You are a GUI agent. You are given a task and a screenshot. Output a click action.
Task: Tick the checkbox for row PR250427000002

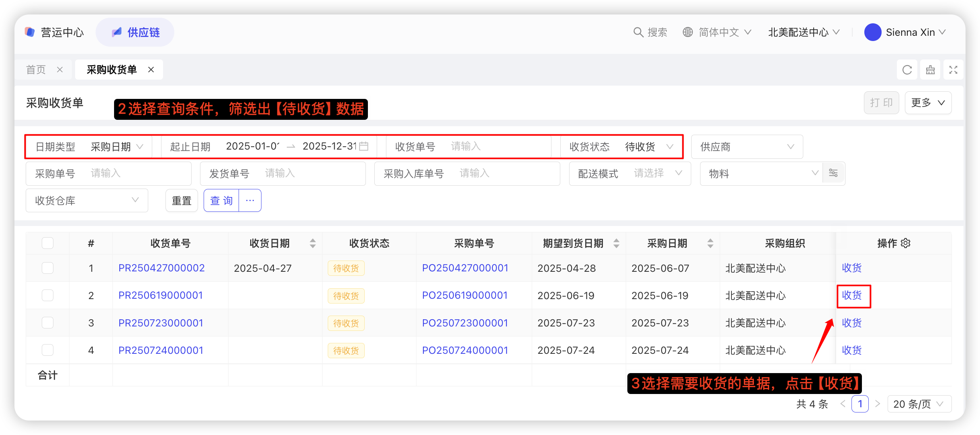pyautogui.click(x=47, y=268)
